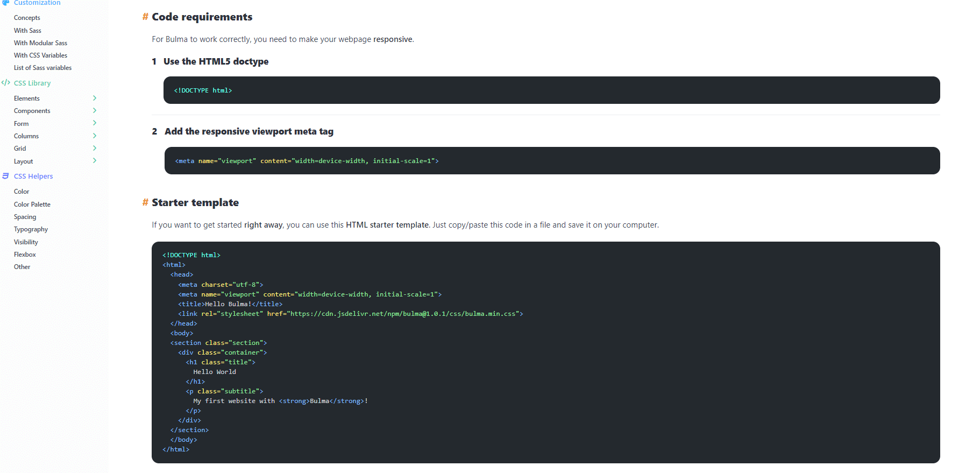The width and height of the screenshot is (980, 473).
Task: Open the With CSS Variables page
Action: (40, 55)
